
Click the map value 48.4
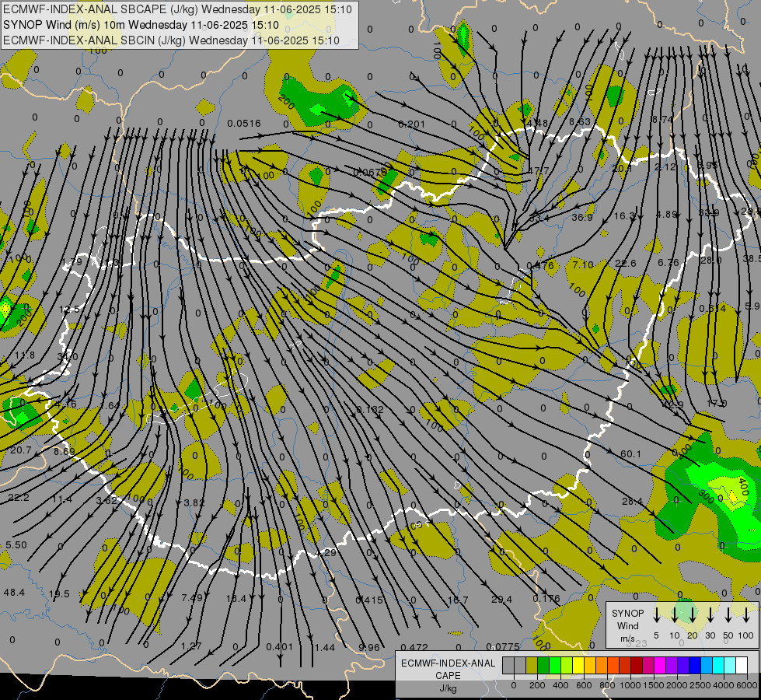[x=14, y=592]
